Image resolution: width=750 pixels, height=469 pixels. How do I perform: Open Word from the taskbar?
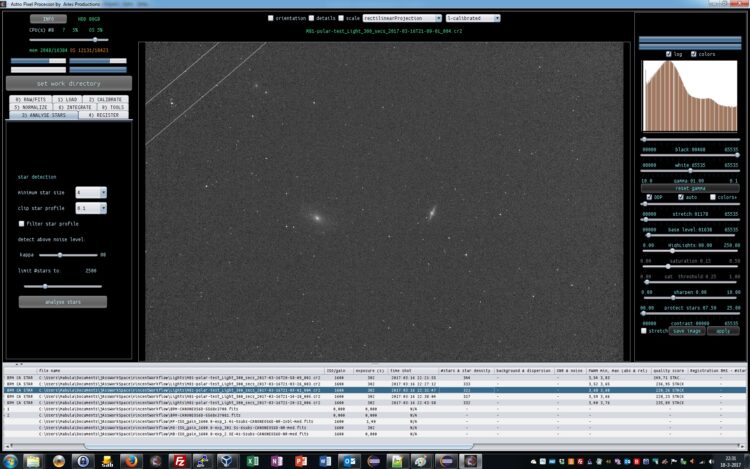click(325, 461)
